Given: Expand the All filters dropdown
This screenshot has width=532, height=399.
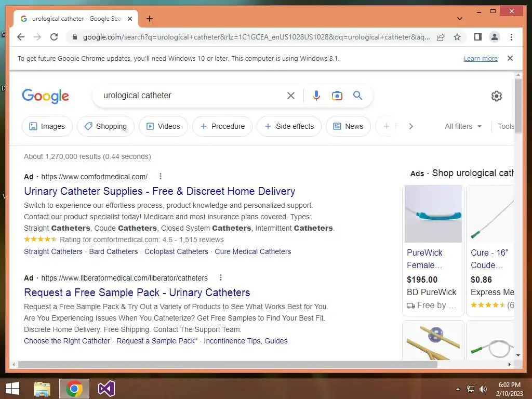Looking at the screenshot, I should tap(463, 126).
